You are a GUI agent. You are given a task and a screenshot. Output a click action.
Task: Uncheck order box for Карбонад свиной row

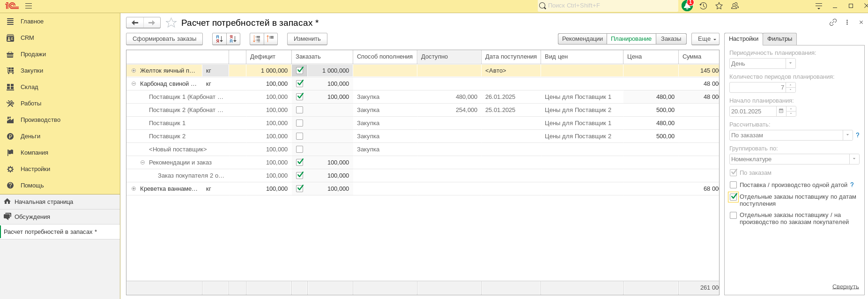[x=300, y=83]
